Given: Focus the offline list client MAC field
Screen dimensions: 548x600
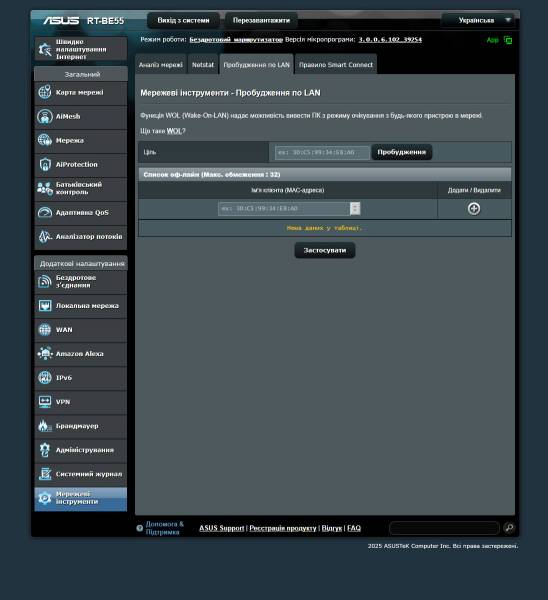Looking at the screenshot, I should pos(284,209).
